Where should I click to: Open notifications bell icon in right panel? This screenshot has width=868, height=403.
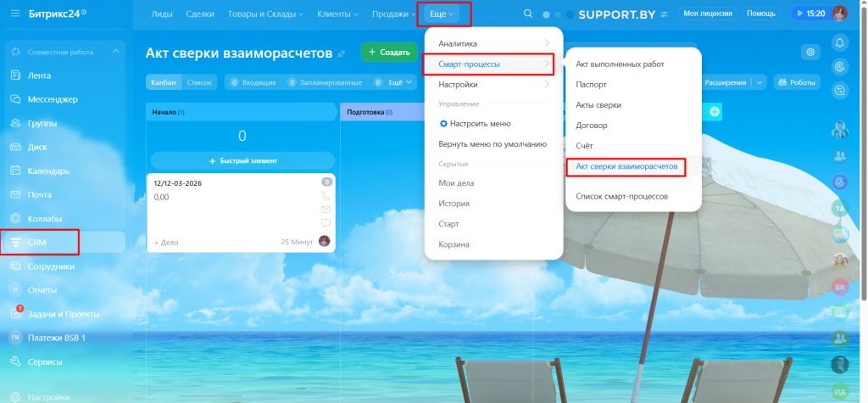(840, 42)
